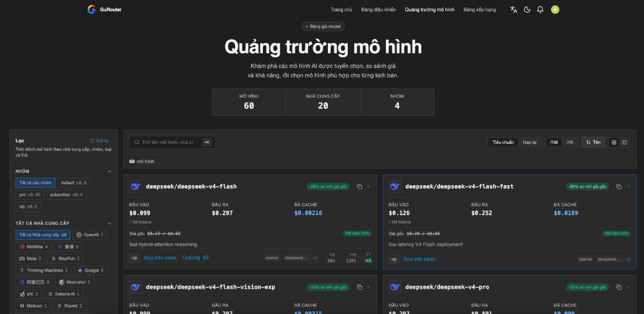Click the Bảng giá model badge
644x314 pixels.
323,26
